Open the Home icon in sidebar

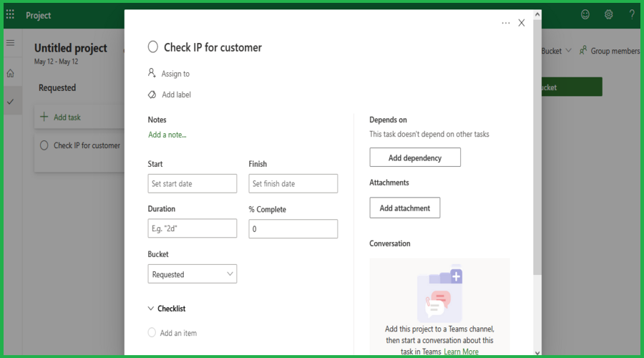tap(10, 73)
